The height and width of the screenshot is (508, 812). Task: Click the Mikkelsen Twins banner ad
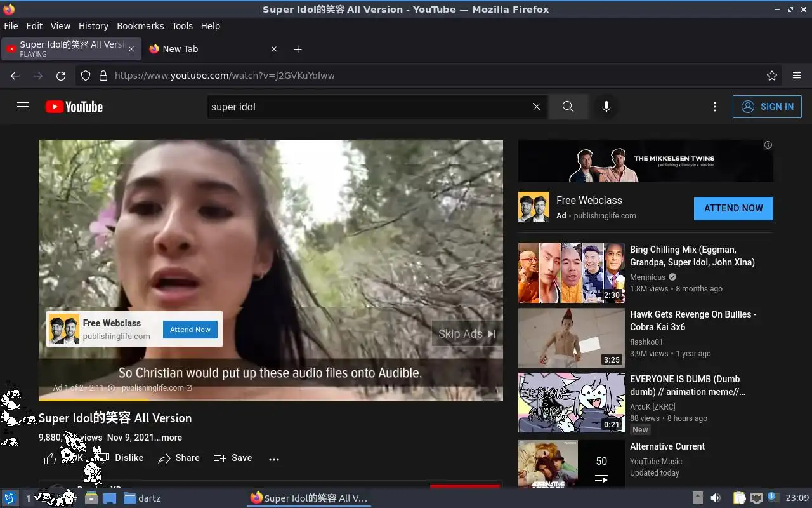tap(646, 161)
